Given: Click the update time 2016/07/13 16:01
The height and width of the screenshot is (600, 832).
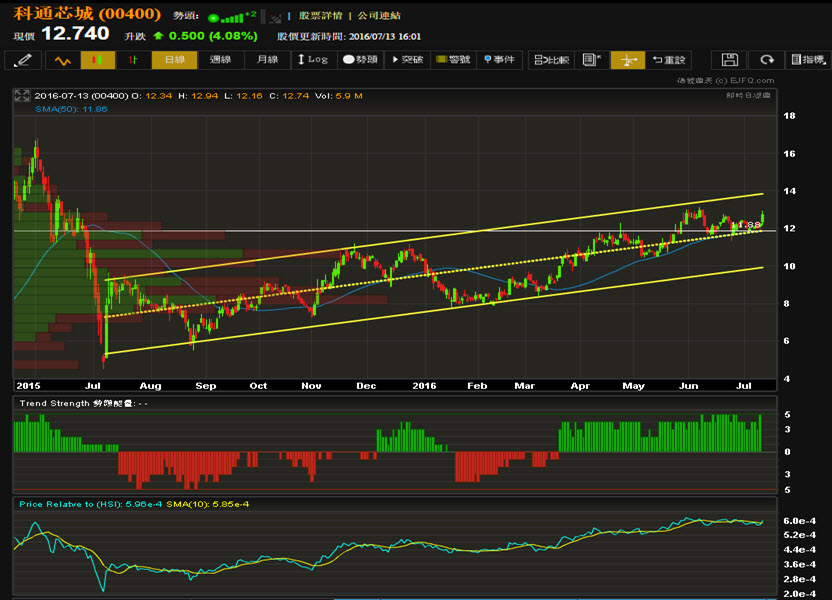Looking at the screenshot, I should coord(385,37).
